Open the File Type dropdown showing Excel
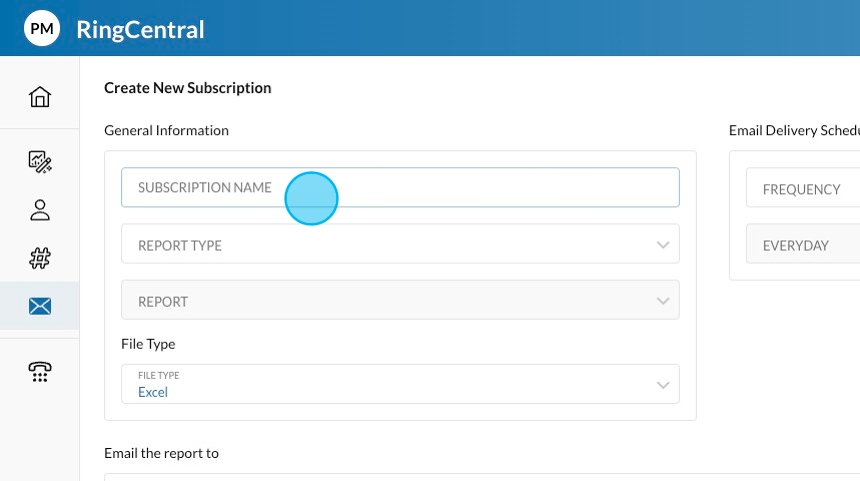The image size is (860, 481). point(400,385)
